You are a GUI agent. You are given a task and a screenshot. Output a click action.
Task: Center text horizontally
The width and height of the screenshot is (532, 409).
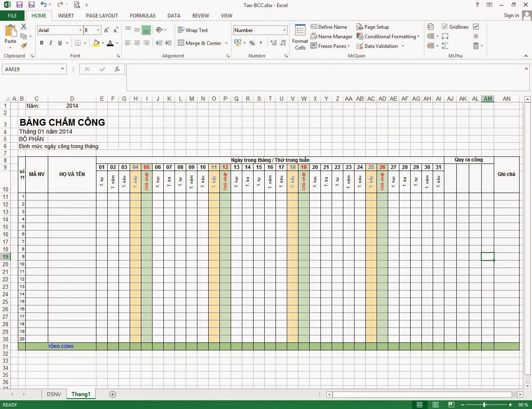[137, 43]
